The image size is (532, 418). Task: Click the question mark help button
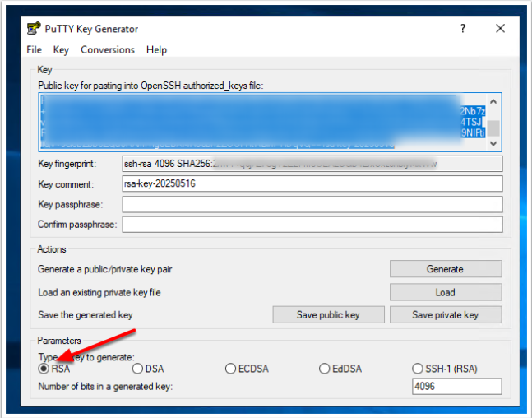(463, 29)
